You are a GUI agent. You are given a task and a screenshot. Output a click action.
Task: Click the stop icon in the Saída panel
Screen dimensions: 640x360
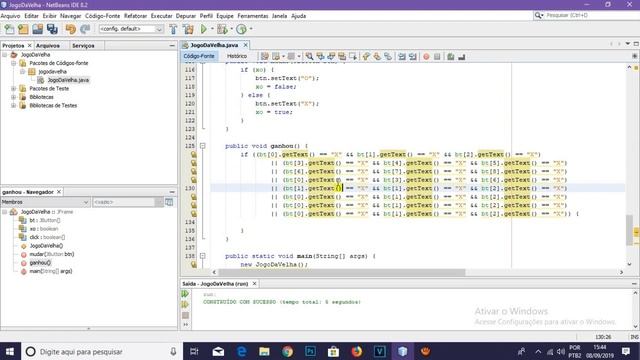pos(185,316)
